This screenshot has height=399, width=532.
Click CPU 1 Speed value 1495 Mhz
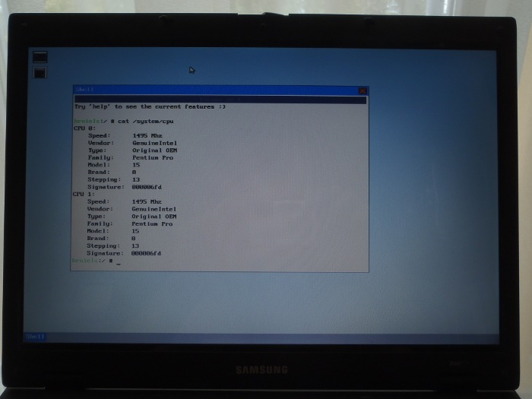147,201
